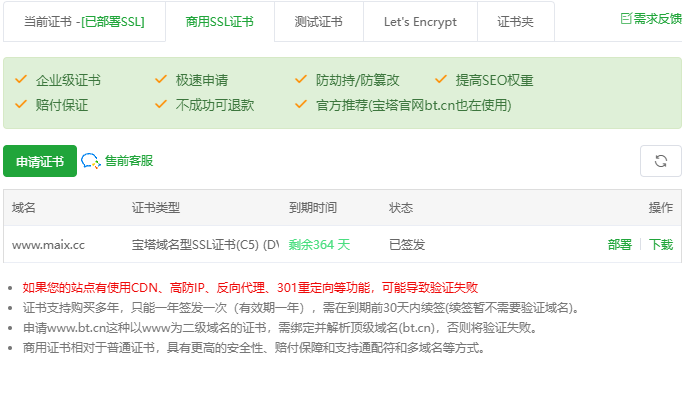This screenshot has width=691, height=395.
Task: Click the 到期时间 column header
Action: tap(313, 208)
